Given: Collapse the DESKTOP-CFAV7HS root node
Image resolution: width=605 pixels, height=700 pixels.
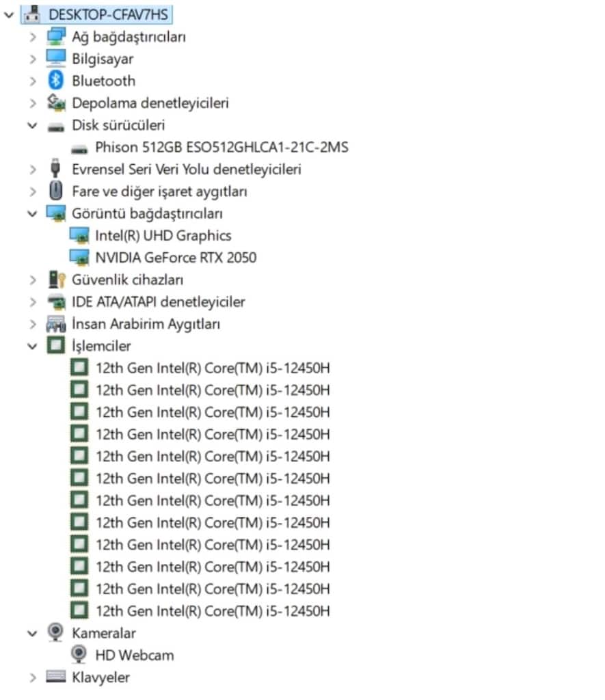Looking at the screenshot, I should tap(9, 15).
